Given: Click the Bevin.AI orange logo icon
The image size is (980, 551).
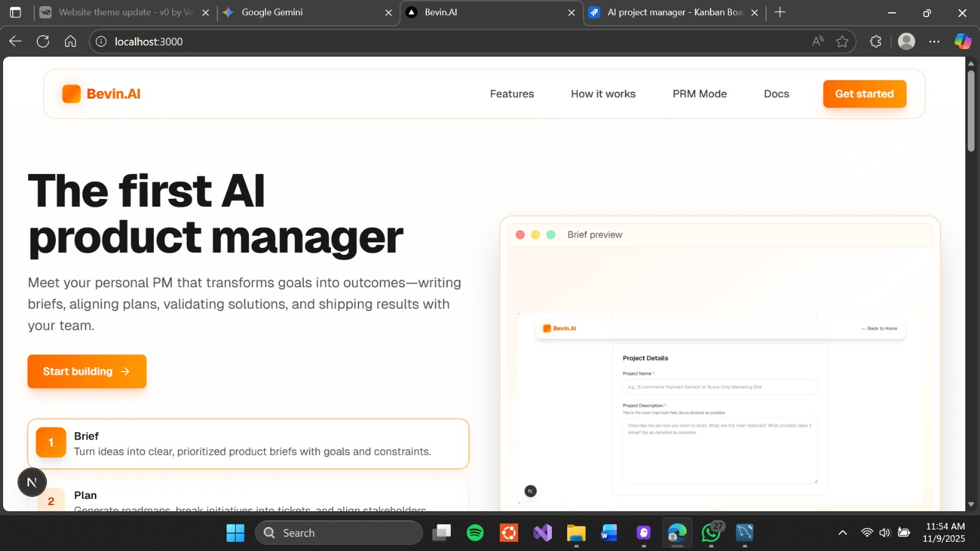Looking at the screenshot, I should tap(72, 94).
